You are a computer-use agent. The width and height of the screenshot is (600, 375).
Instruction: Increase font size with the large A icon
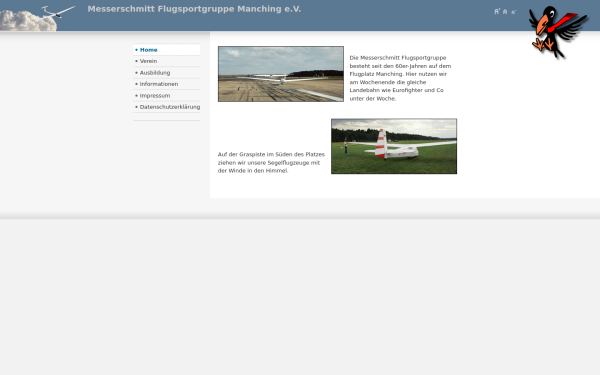(x=497, y=11)
